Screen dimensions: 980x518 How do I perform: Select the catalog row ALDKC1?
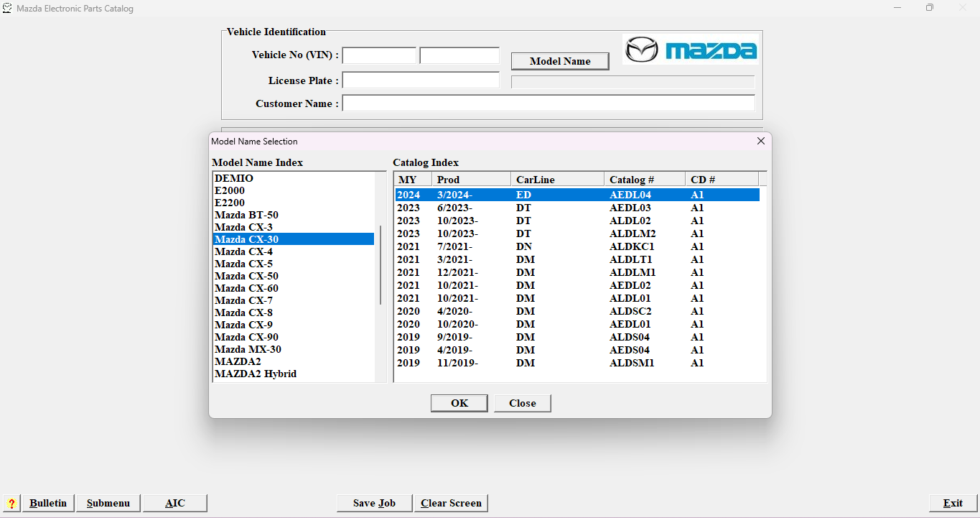[577, 246]
